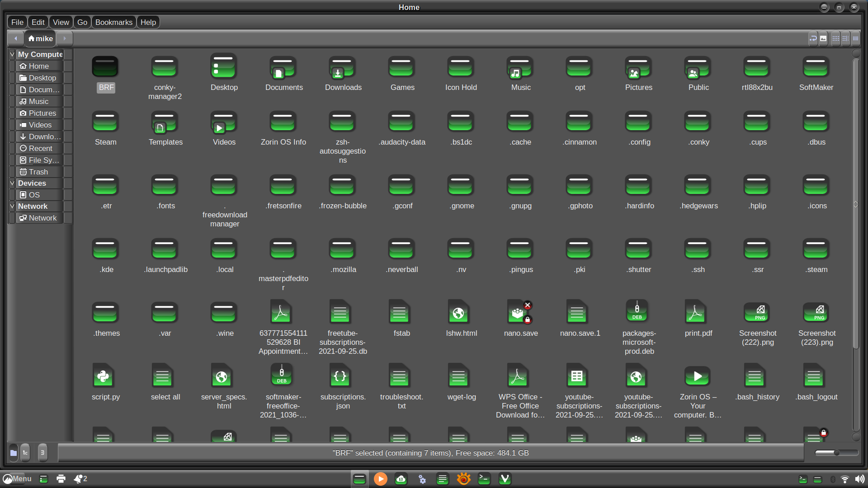Hide the sidebar using the bottom button
This screenshot has width=868, height=488.
(x=42, y=453)
